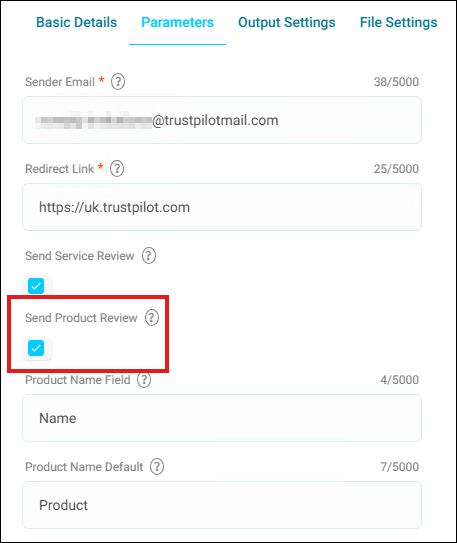The width and height of the screenshot is (457, 543).
Task: View help for Product Name Default
Action: (157, 466)
